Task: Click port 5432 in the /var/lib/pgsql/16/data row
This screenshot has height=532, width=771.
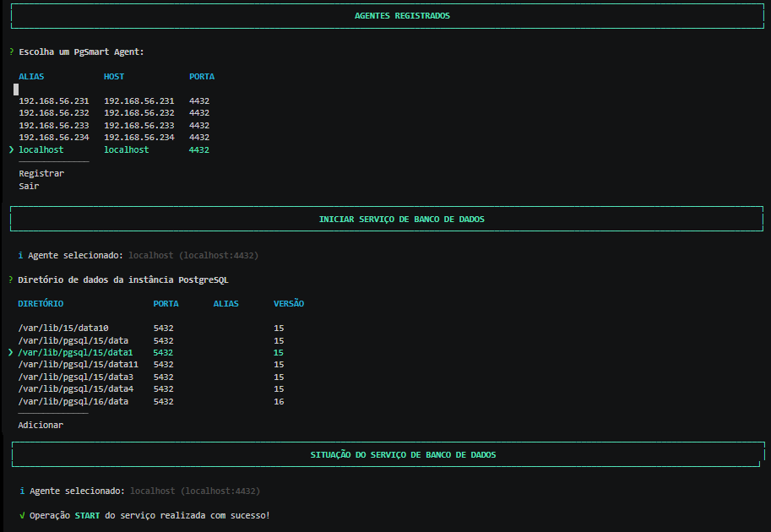Action: pos(163,402)
